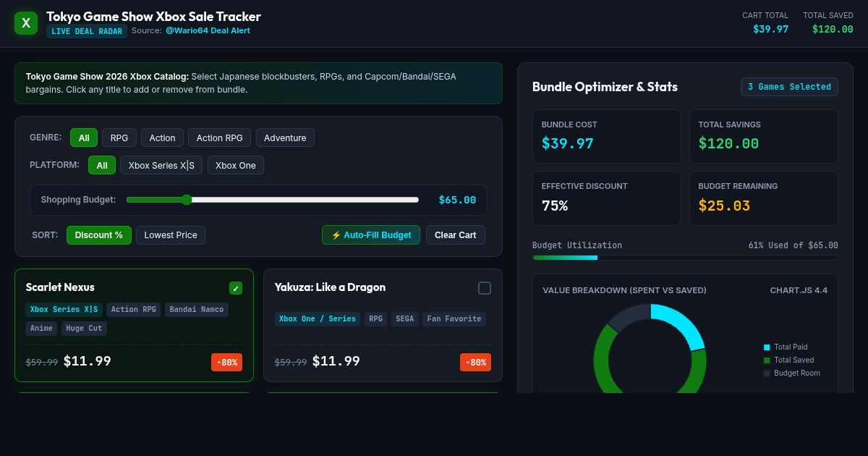The width and height of the screenshot is (868, 456).
Task: Toggle the Total Saved legend swatch
Action: tap(767, 360)
